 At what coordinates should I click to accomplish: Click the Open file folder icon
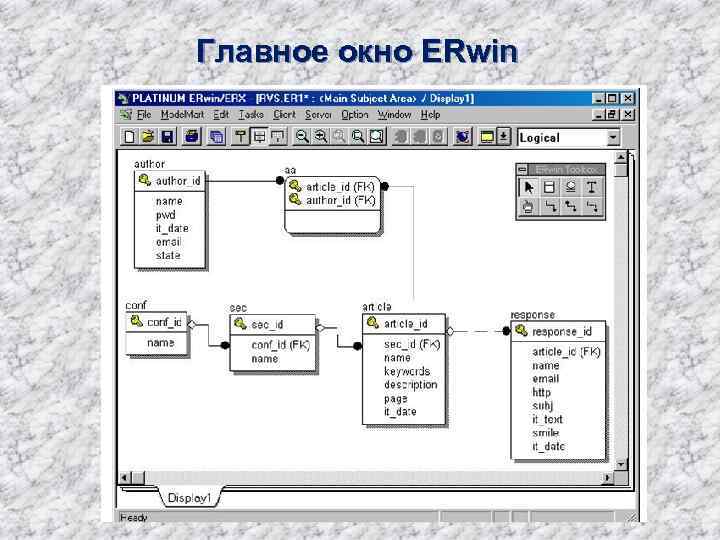point(148,137)
